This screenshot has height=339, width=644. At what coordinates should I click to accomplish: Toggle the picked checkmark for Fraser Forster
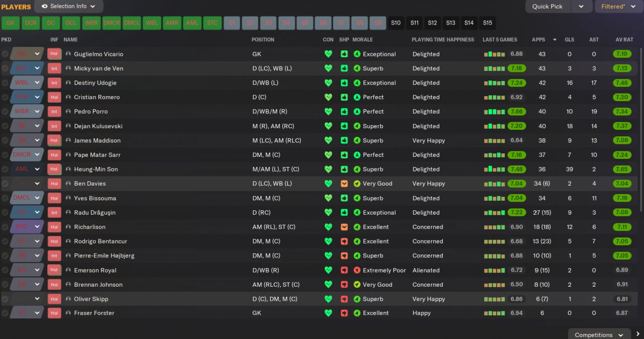point(5,313)
